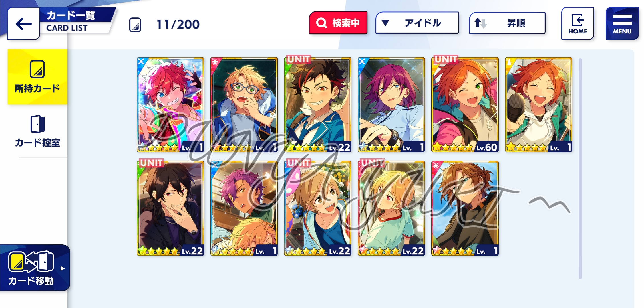
Task: Choose the purple-haired glasses idol card
Action: tap(391, 105)
